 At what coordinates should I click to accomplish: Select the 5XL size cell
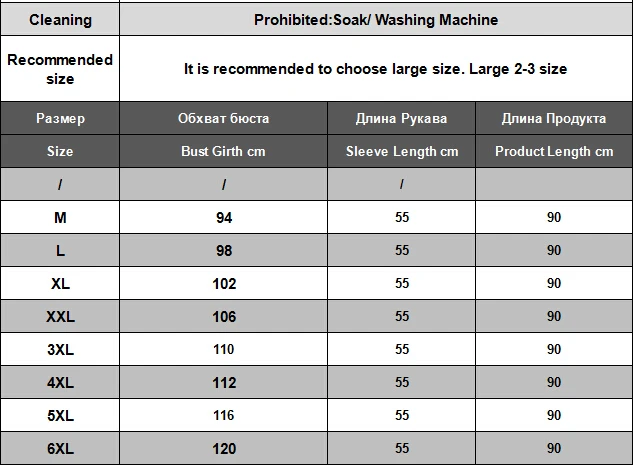60,415
